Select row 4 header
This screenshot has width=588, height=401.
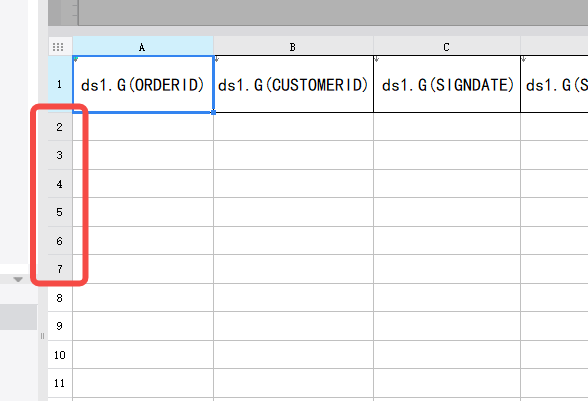(60, 184)
